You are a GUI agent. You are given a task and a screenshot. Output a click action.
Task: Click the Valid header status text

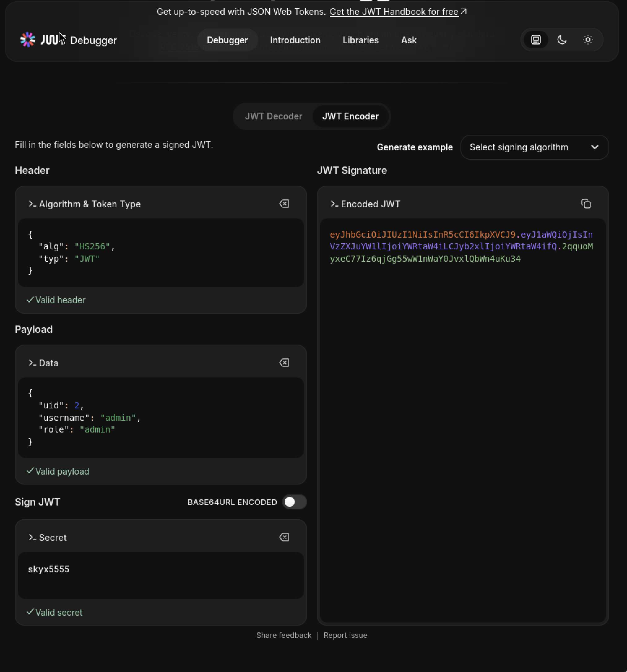[60, 300]
